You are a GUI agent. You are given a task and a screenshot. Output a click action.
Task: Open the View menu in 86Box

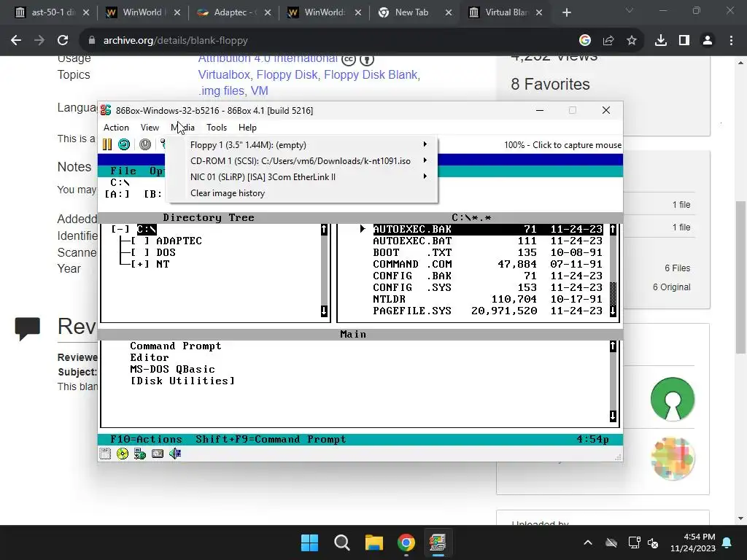click(x=150, y=127)
